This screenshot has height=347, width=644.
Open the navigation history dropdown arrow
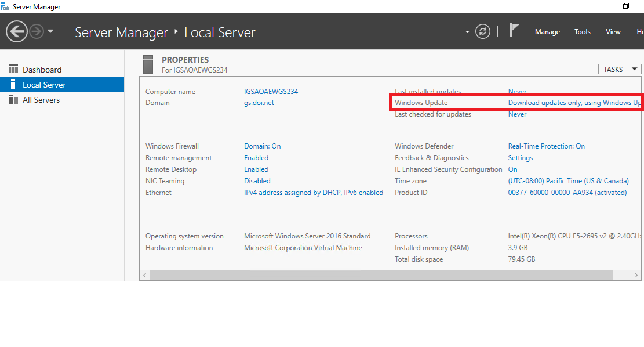[50, 31]
